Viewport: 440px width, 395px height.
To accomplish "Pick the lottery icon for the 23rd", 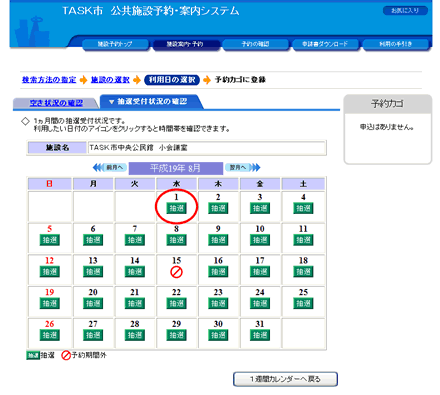I will 218,303.
